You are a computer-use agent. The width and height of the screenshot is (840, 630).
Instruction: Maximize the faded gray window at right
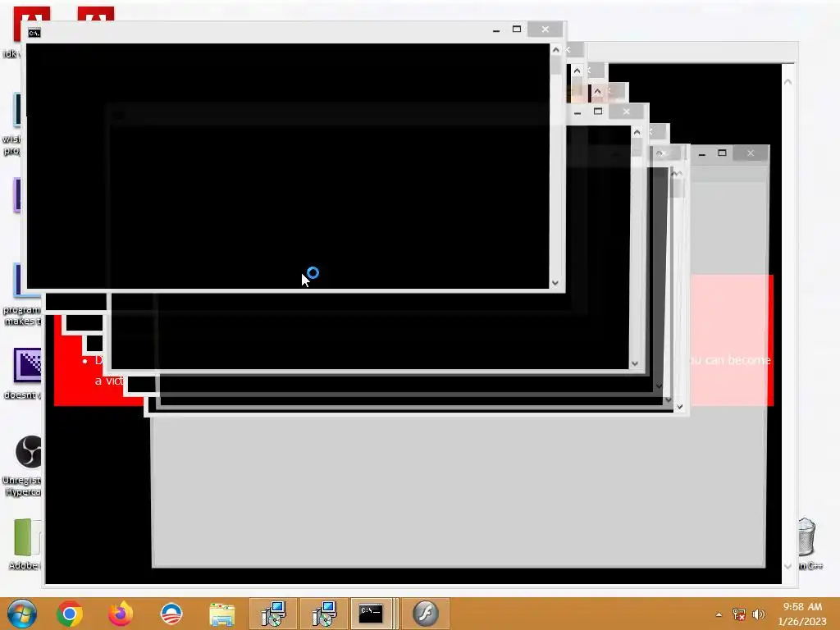[722, 153]
